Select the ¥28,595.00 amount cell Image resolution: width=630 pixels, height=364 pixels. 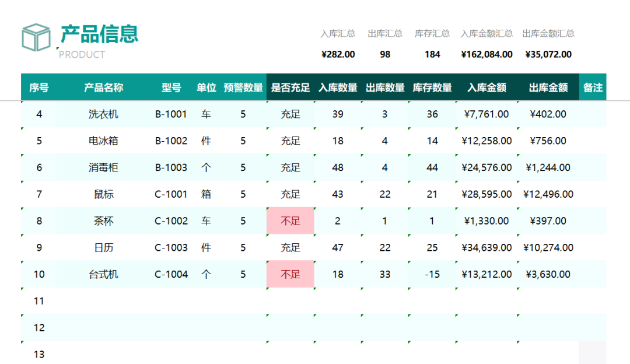[487, 194]
